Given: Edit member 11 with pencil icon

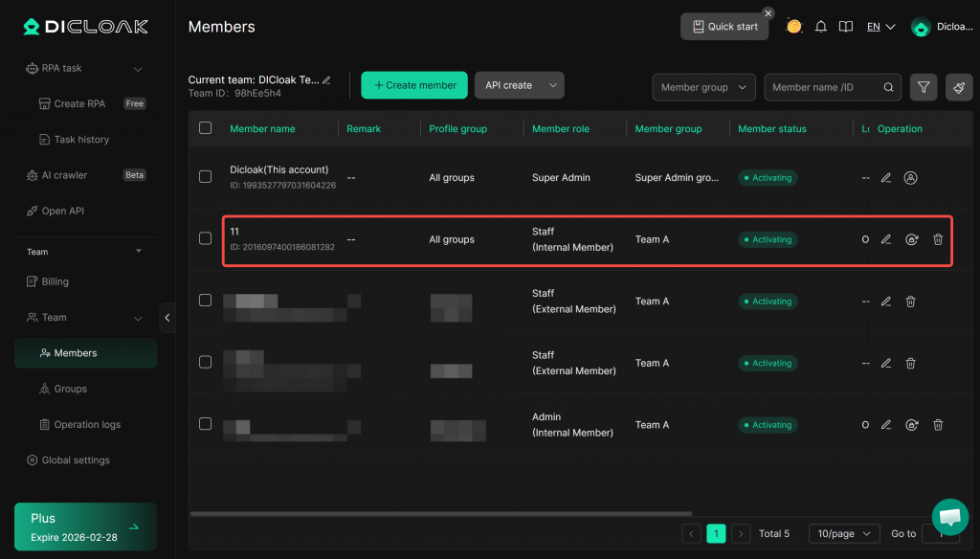Looking at the screenshot, I should 886,239.
